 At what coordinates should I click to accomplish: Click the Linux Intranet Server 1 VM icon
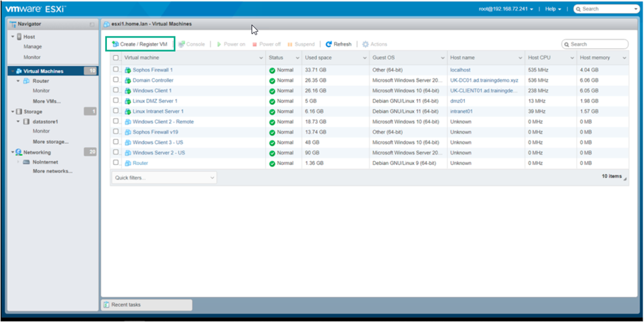coord(127,112)
